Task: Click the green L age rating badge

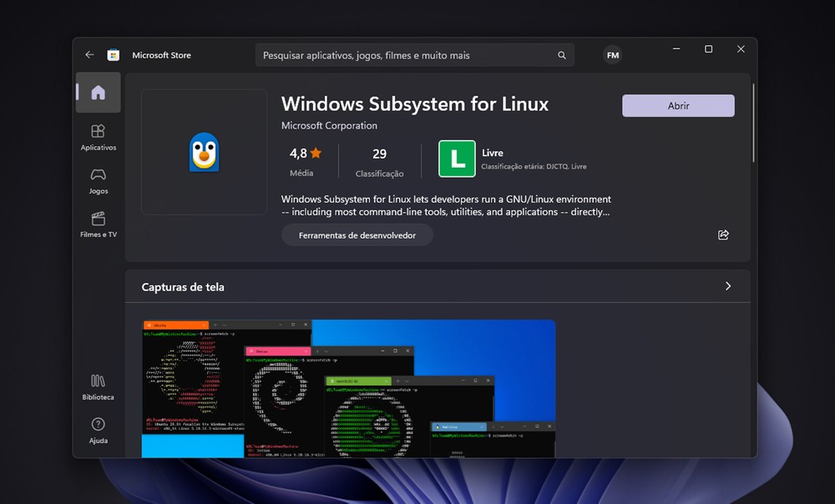Action: click(457, 159)
